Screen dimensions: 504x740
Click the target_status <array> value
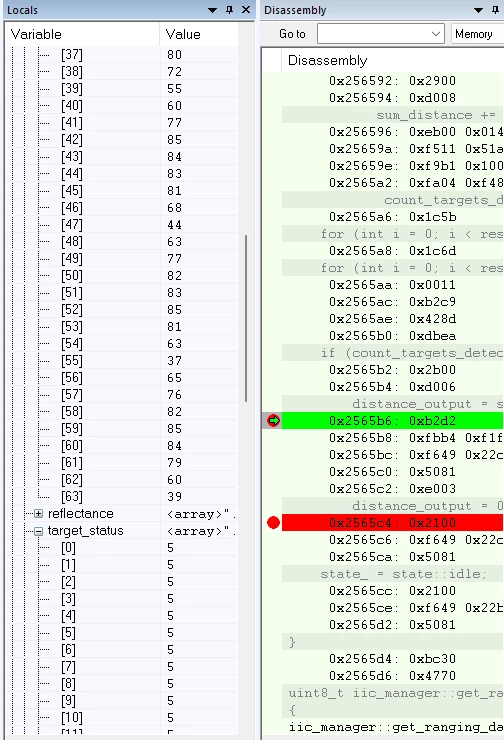tap(202, 530)
